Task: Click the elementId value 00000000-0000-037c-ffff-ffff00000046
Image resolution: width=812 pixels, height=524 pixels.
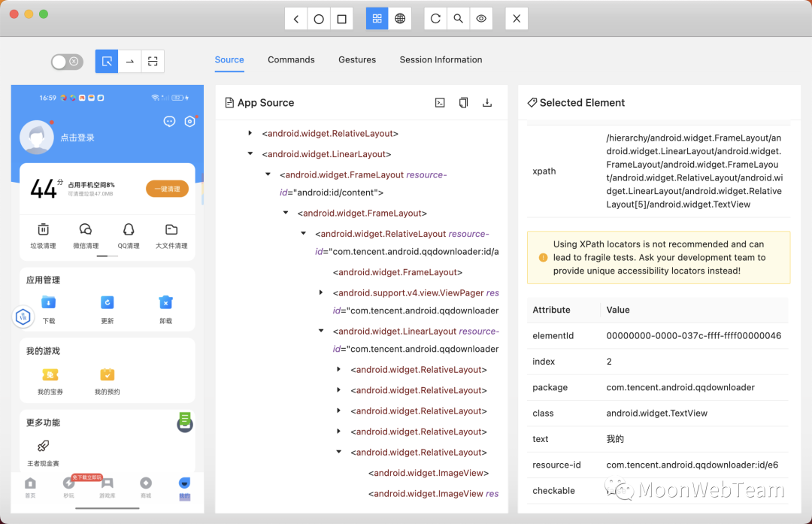Action: click(693, 335)
